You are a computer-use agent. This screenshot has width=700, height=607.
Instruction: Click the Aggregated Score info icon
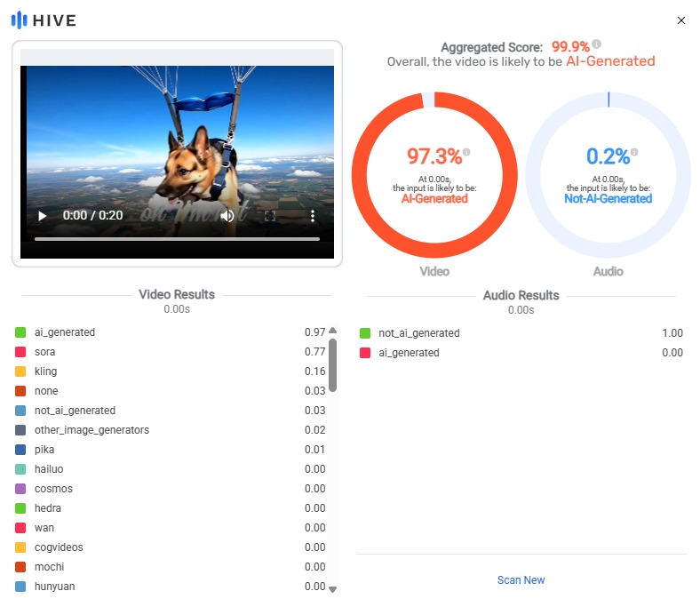click(596, 44)
